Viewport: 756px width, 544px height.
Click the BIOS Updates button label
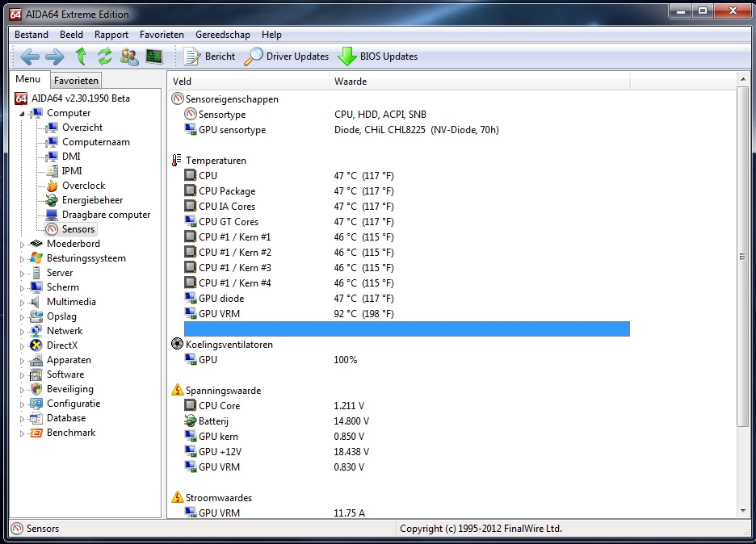(388, 56)
